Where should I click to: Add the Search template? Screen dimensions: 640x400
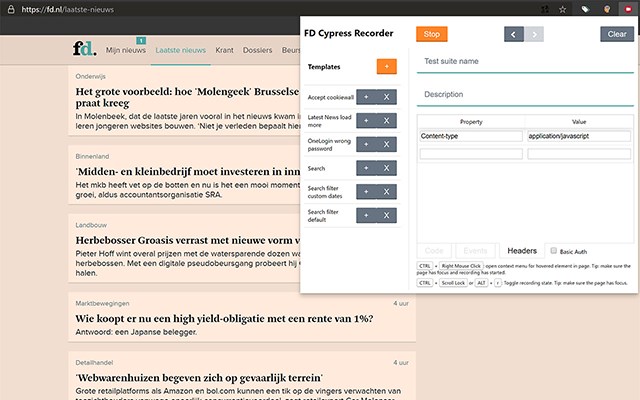tap(366, 168)
